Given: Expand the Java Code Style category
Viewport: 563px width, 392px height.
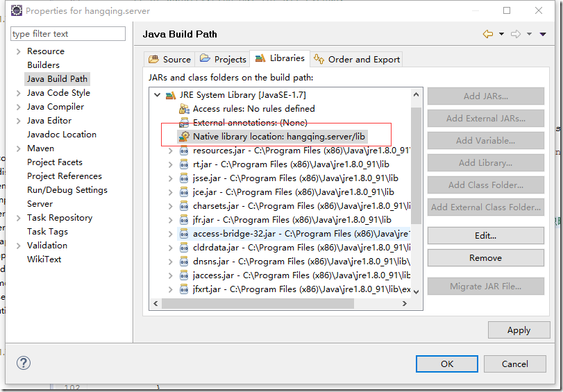Looking at the screenshot, I should click(x=18, y=93).
